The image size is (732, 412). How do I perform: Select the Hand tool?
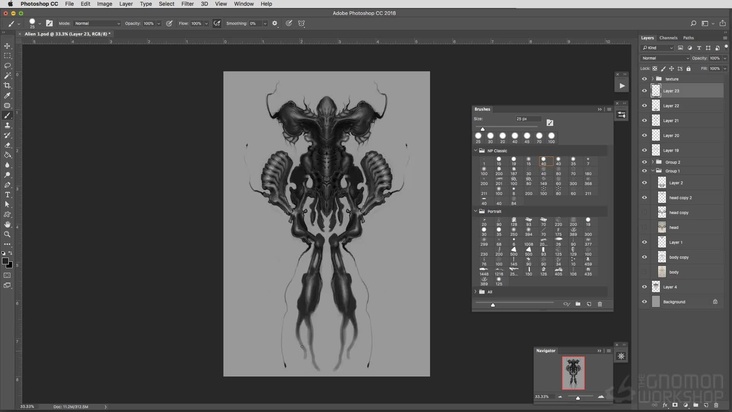7,224
